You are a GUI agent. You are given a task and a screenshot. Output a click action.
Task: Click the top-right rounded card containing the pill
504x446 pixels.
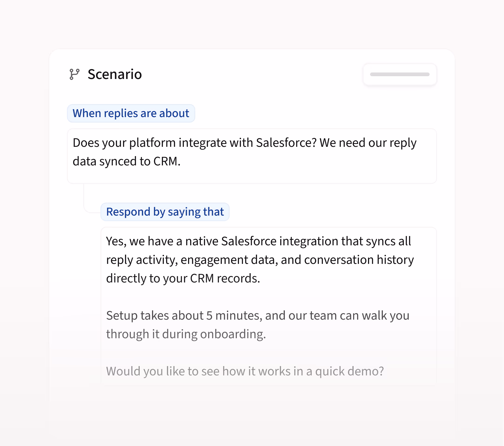(400, 74)
